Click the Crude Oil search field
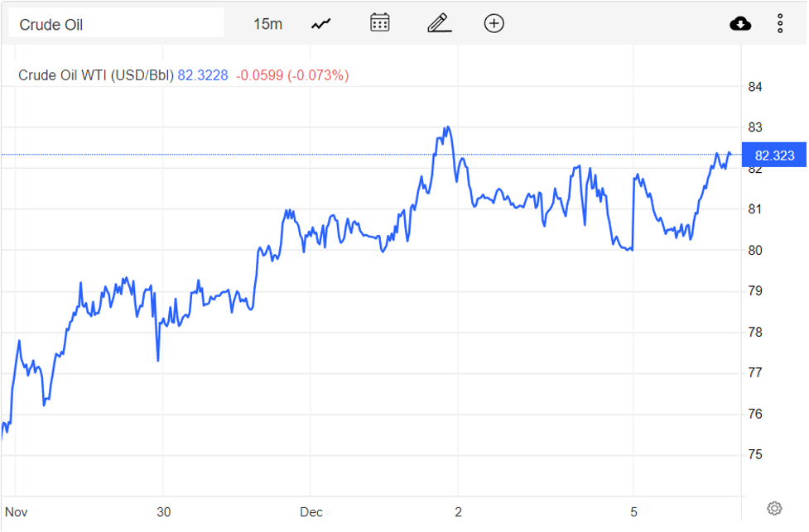This screenshot has height=532, width=809. (116, 24)
